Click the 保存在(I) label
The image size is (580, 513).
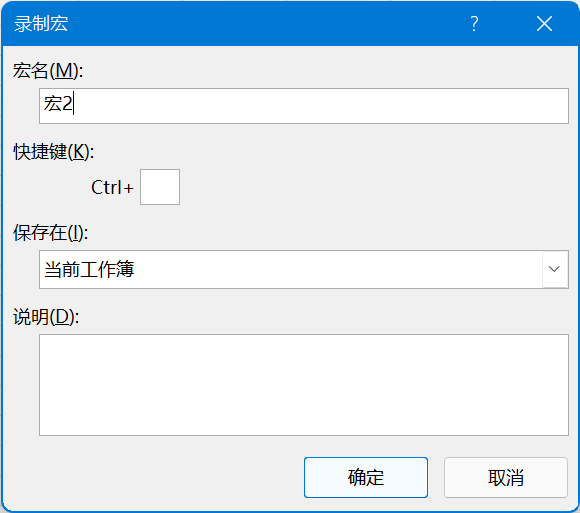(x=51, y=233)
